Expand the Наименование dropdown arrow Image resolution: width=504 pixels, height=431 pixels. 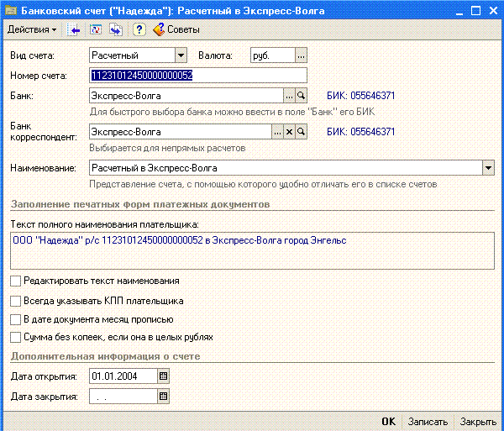488,168
